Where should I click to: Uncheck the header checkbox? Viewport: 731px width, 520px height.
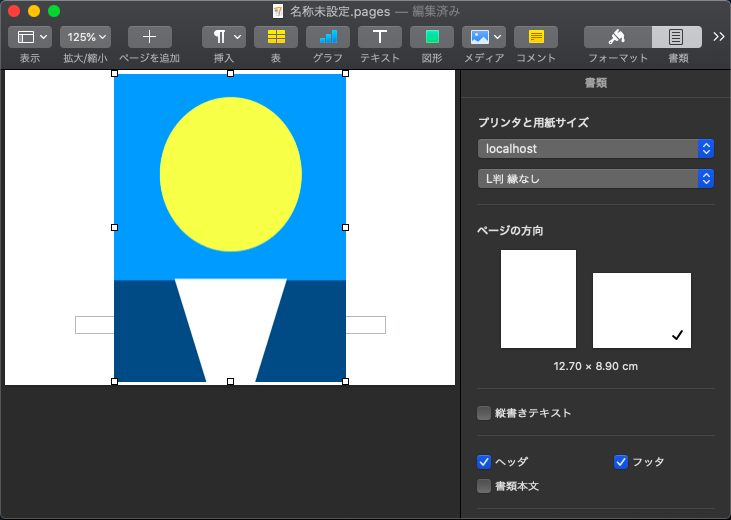click(x=484, y=462)
